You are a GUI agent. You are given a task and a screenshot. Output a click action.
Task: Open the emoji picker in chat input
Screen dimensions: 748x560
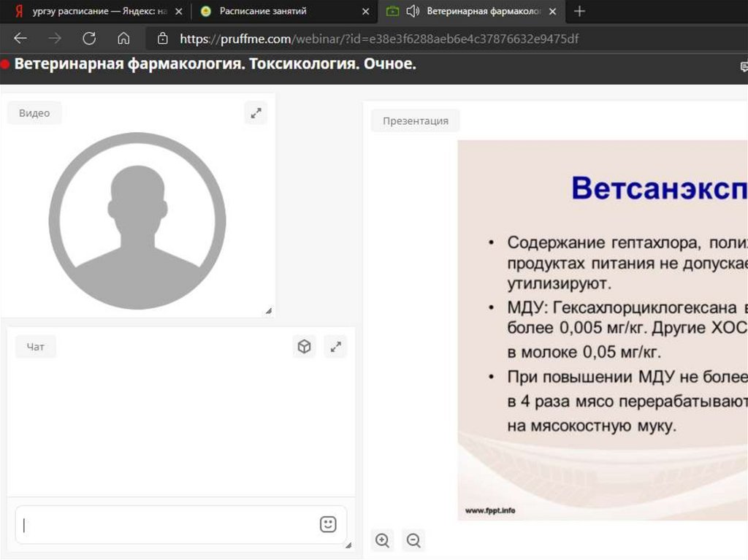pos(328,524)
